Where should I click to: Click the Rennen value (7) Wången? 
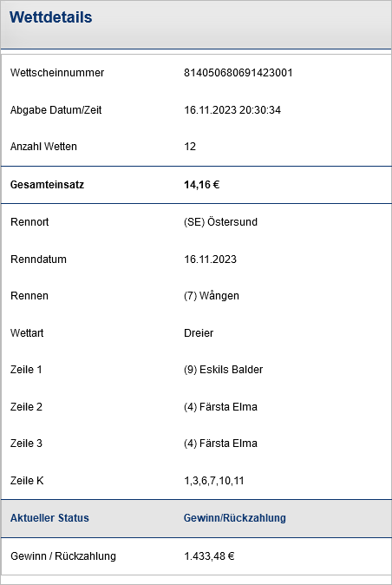click(x=212, y=296)
